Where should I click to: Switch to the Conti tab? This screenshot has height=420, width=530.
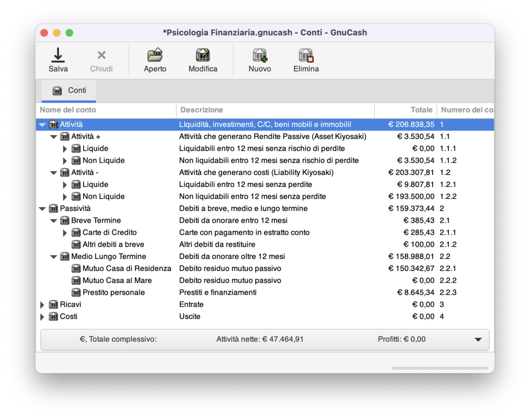(x=69, y=91)
